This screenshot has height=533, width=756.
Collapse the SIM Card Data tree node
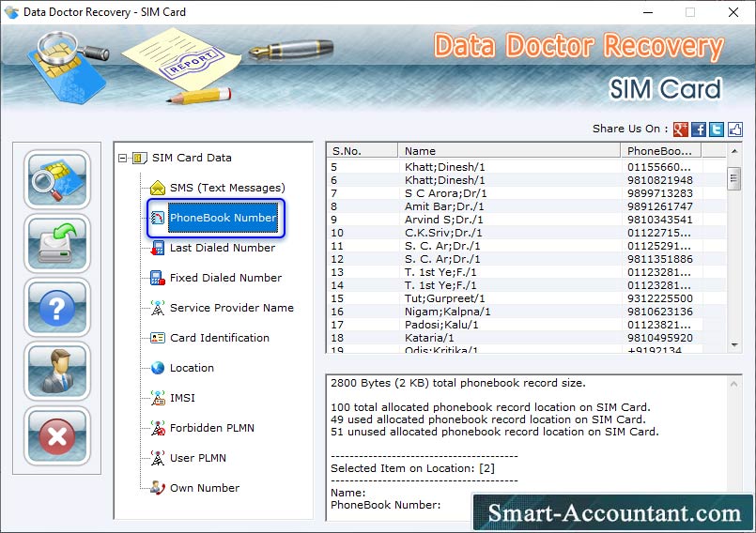pyautogui.click(x=122, y=158)
